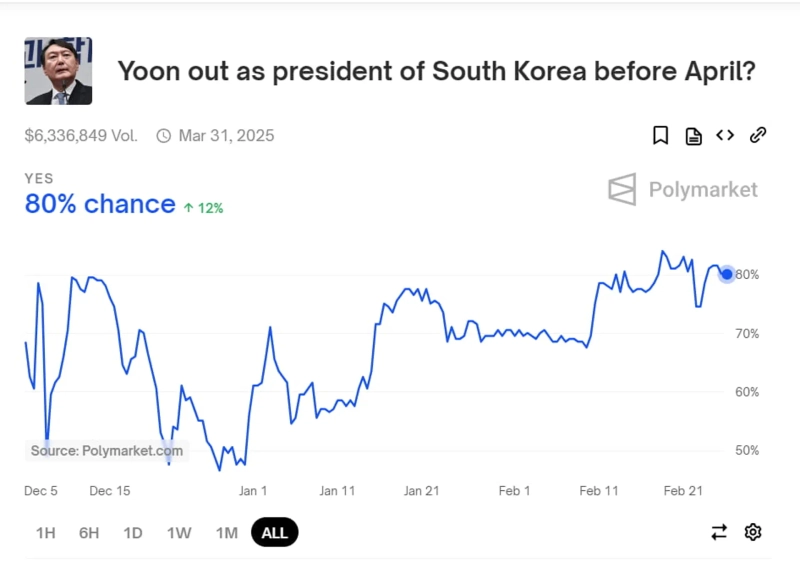Image resolution: width=800 pixels, height=573 pixels.
Task: Click the blue endpoint marker on chart
Action: [727, 274]
